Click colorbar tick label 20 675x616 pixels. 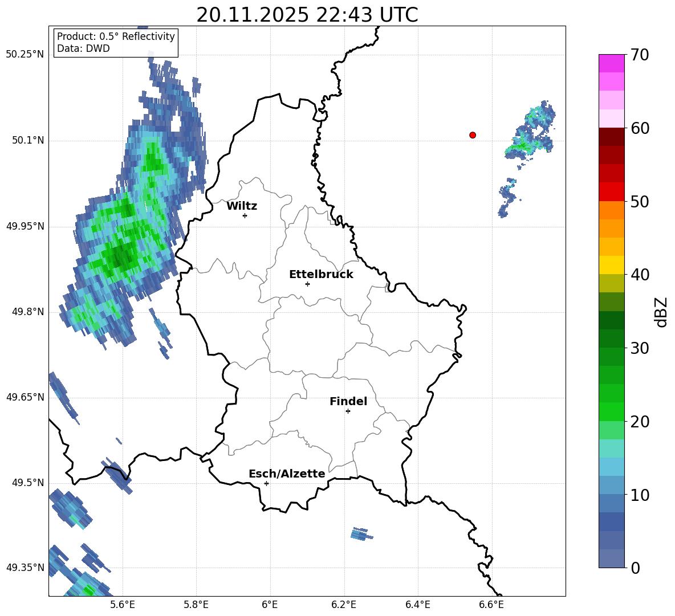640,422
